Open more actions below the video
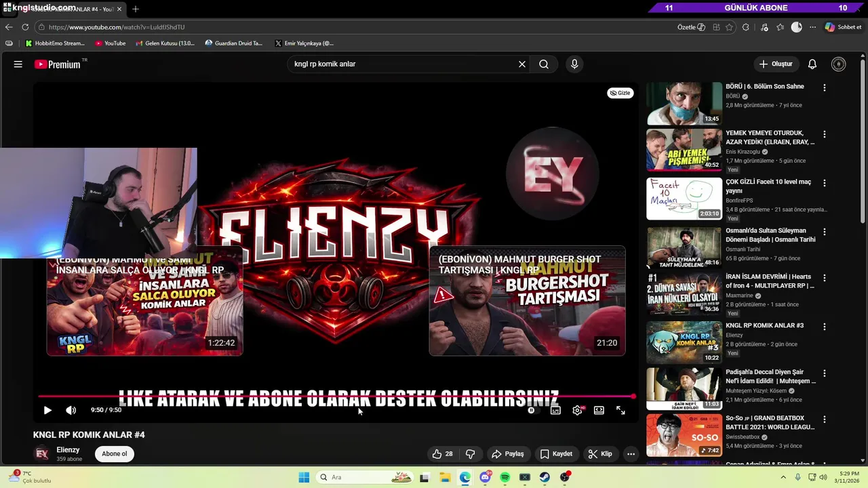 pos(631,454)
